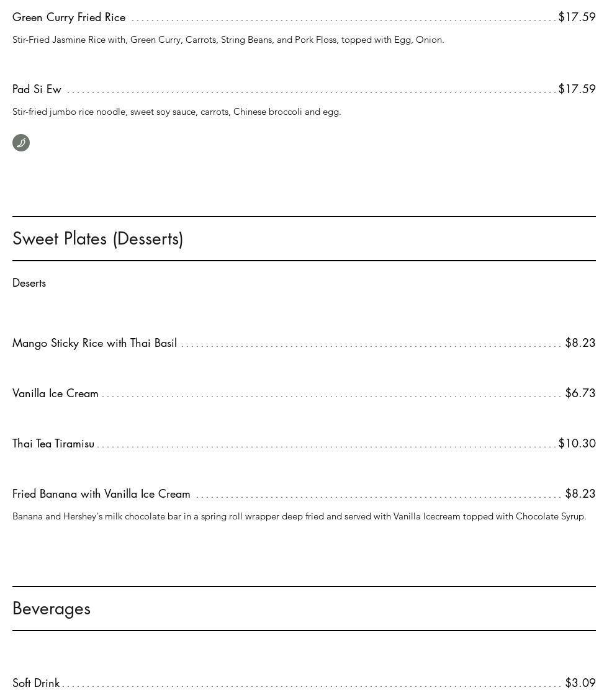Choose the Vanilla Ice Cream item
The width and height of the screenshot is (599, 700).
(x=55, y=393)
